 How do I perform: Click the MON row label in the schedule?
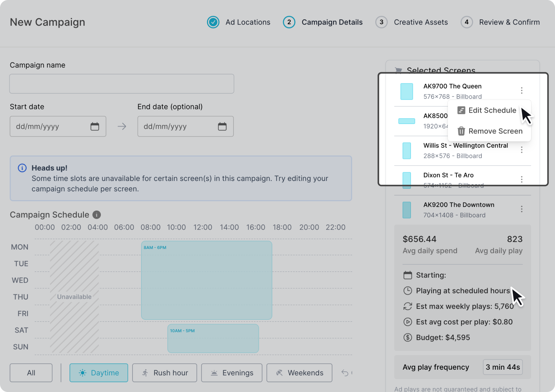coord(20,247)
